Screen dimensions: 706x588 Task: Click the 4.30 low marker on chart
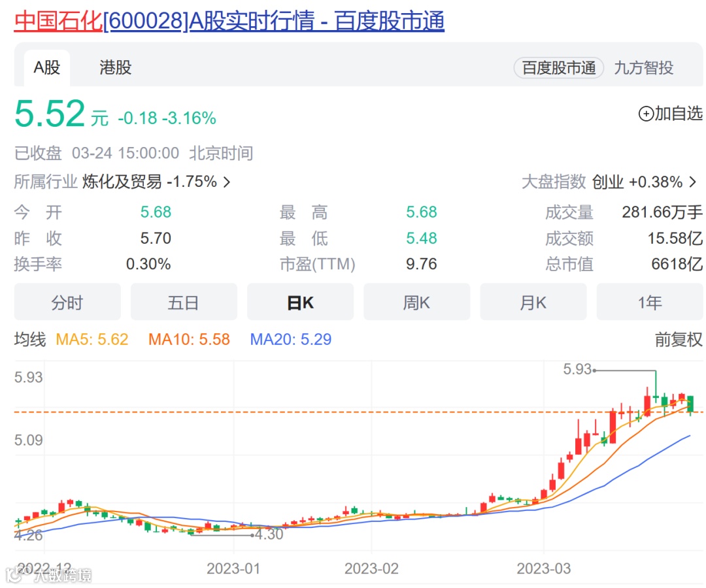pos(269,534)
